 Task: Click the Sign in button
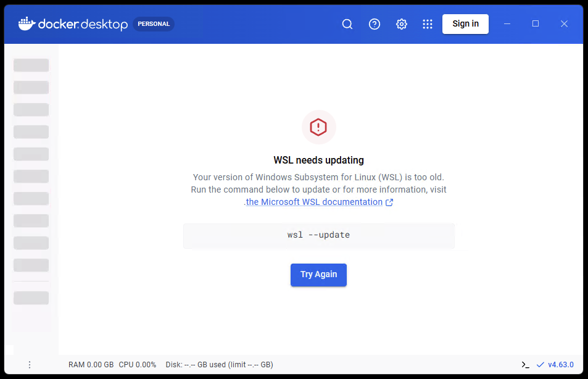(x=465, y=24)
